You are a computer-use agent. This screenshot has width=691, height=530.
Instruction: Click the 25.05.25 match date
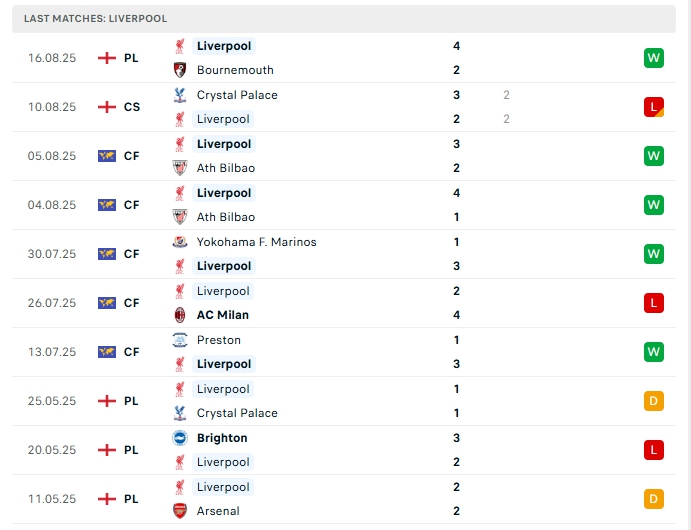tap(52, 401)
